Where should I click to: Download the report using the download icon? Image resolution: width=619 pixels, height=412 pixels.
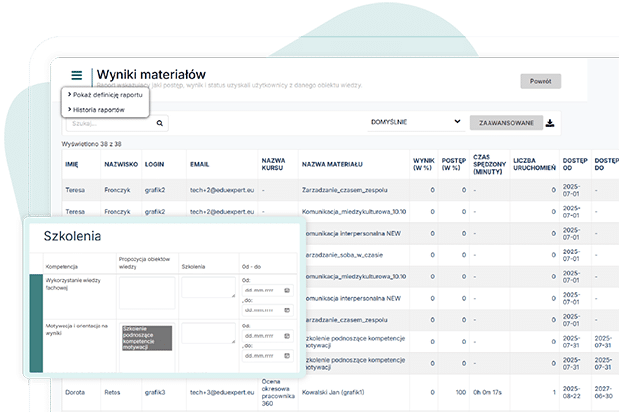550,123
